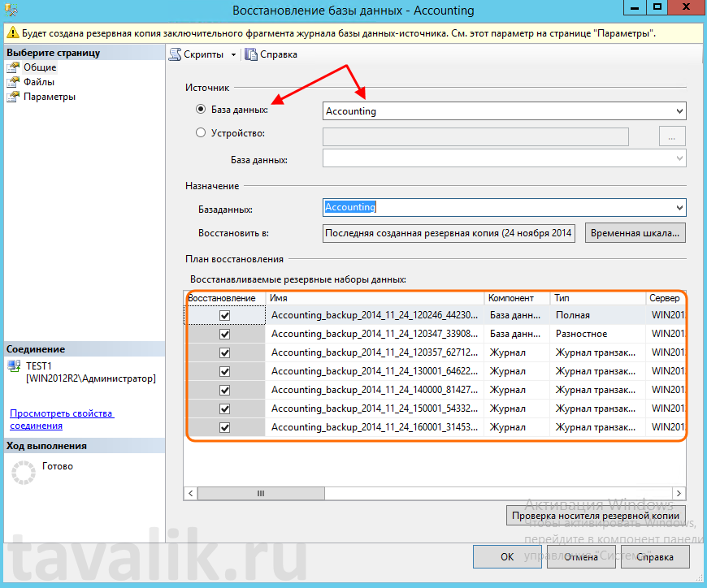Toggle checkbox for backup 120357_62712
707x588 pixels.
point(224,352)
